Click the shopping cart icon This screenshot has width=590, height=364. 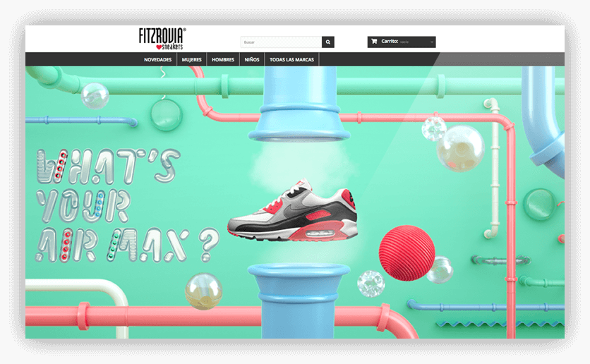pos(374,42)
